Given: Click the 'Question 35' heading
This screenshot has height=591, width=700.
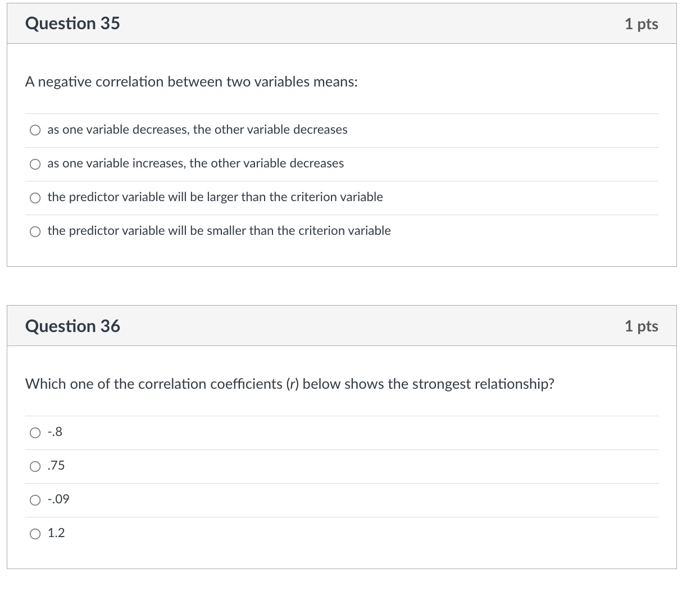Looking at the screenshot, I should (72, 24).
